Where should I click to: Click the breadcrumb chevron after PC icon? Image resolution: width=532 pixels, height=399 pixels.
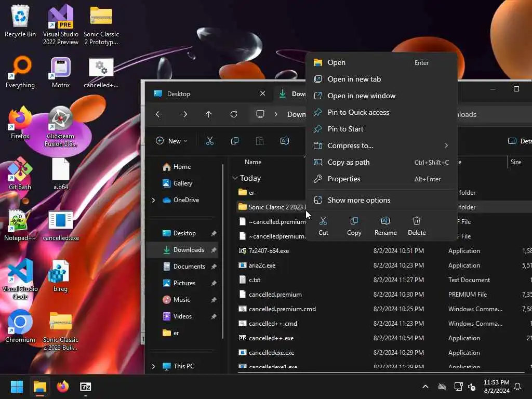tap(276, 114)
